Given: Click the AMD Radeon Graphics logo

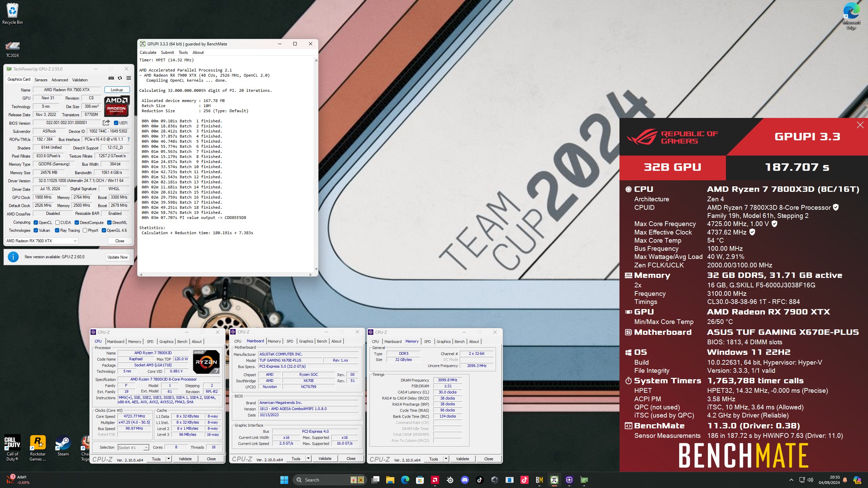Looking at the screenshot, I should [x=116, y=106].
